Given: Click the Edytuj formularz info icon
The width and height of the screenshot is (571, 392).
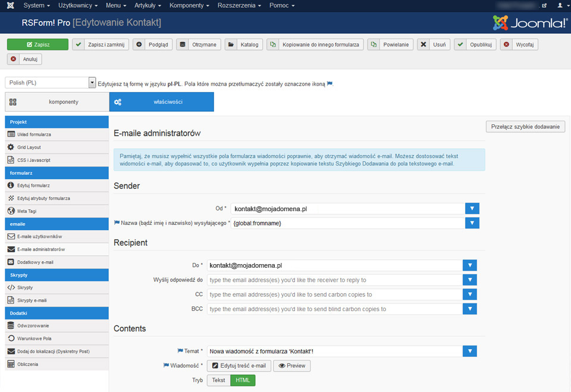Looking at the screenshot, I should 11,186.
